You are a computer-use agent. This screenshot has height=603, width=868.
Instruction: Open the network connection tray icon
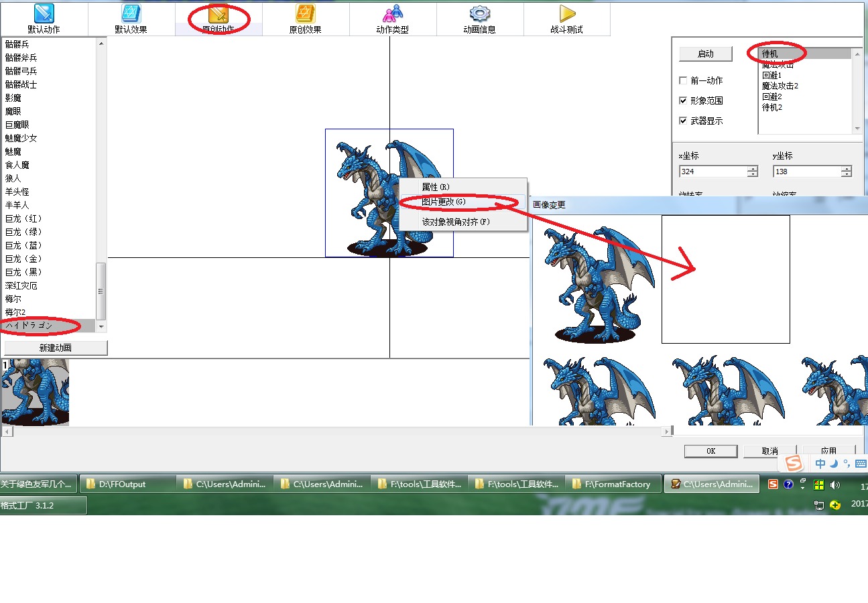[819, 505]
